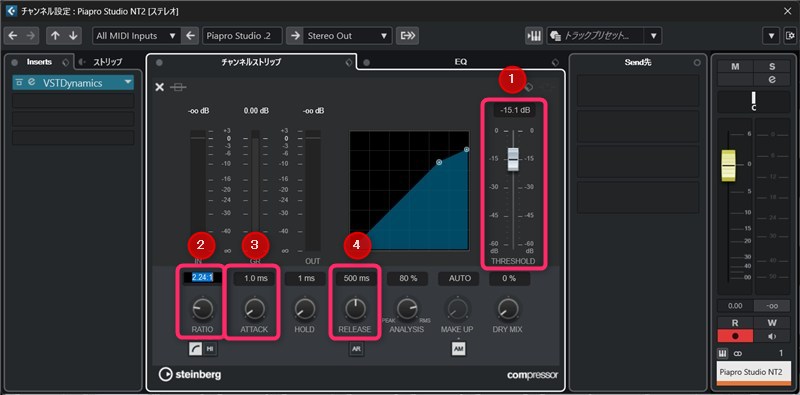Toggle Write automation W button
Viewport: 800px width, 395px height.
coord(772,323)
